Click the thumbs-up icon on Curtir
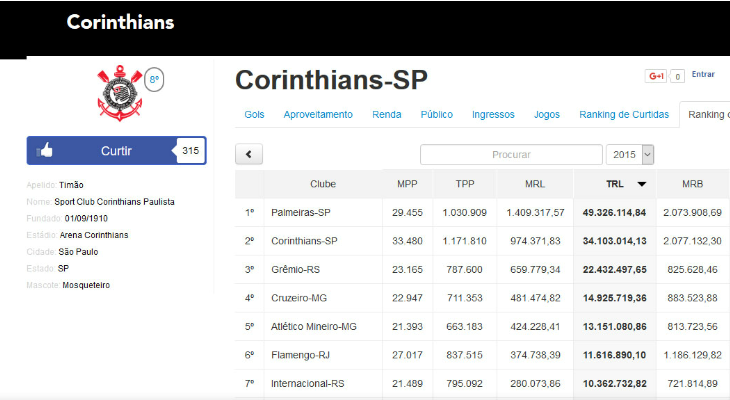Image resolution: width=730 pixels, height=400 pixels. click(x=44, y=151)
